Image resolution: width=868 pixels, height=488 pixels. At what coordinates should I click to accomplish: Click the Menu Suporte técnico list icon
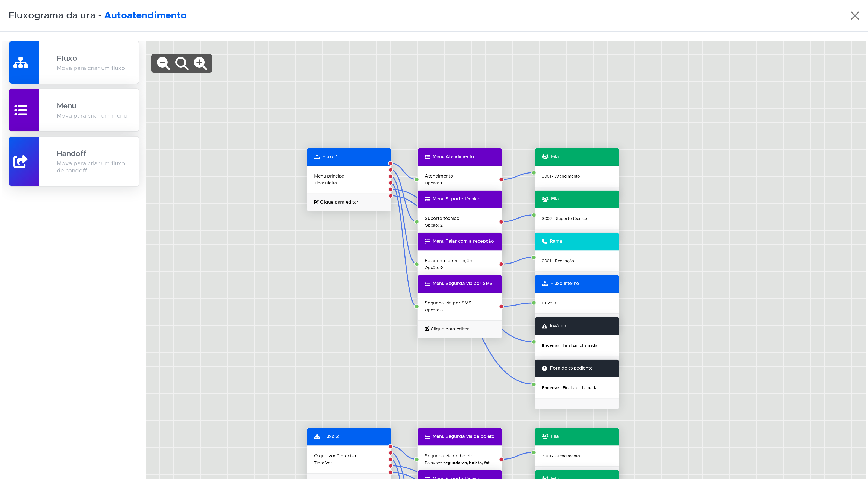[x=427, y=199]
